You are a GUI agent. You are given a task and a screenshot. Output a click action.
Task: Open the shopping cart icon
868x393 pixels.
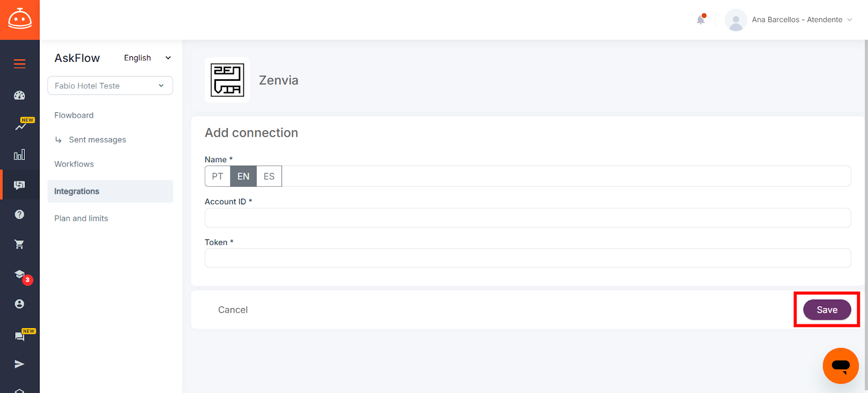pyautogui.click(x=20, y=244)
